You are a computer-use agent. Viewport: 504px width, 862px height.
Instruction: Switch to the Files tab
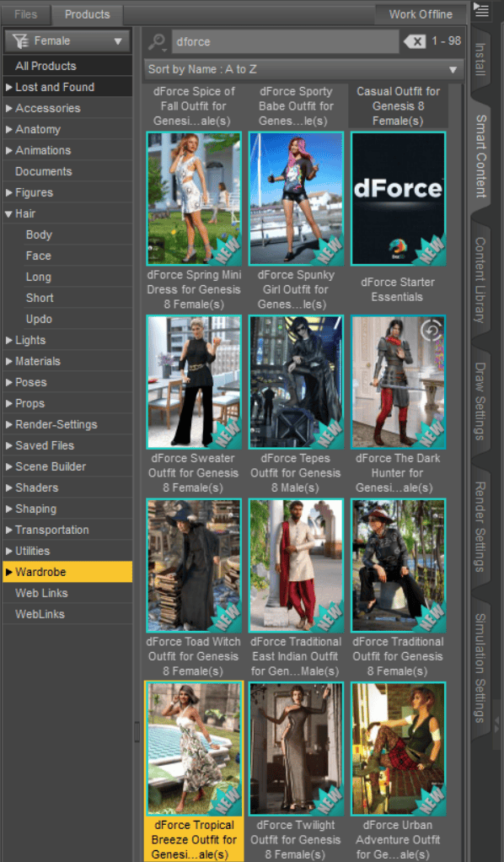point(26,14)
